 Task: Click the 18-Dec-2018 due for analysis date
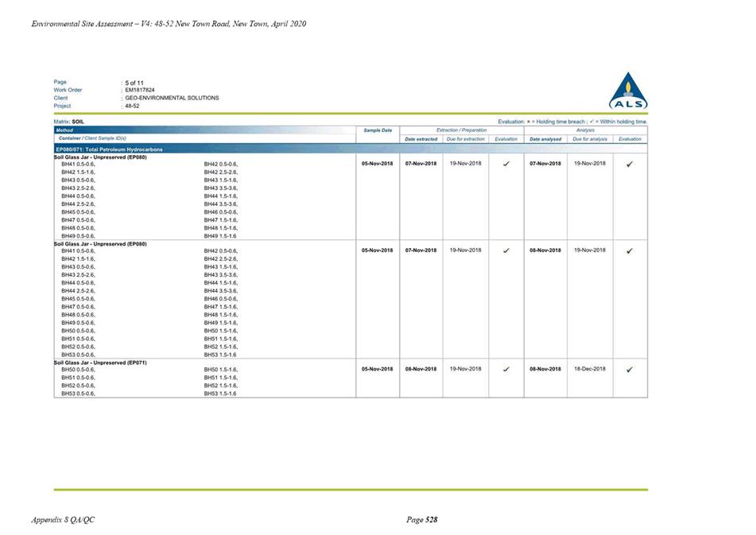[590, 369]
